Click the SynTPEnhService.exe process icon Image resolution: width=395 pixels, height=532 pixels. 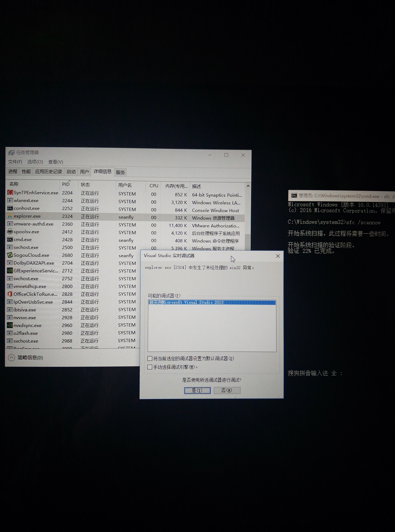tap(10, 192)
